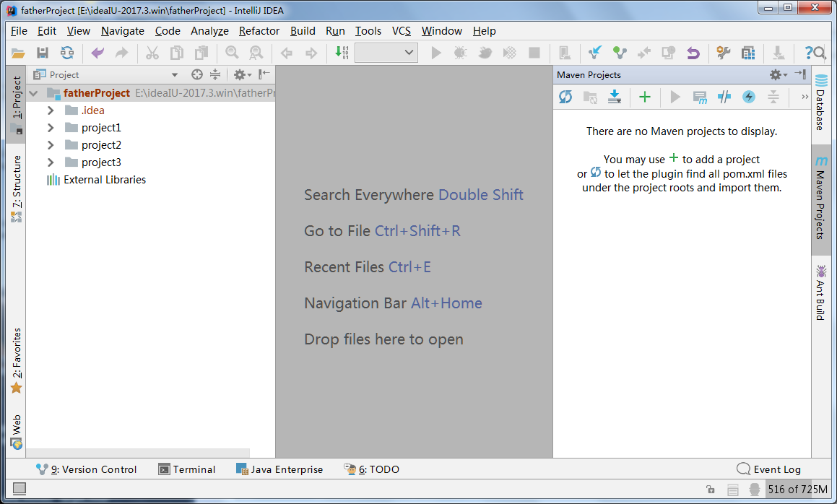Click the Cut scissors icon
Screen dimensions: 837x504
152,53
